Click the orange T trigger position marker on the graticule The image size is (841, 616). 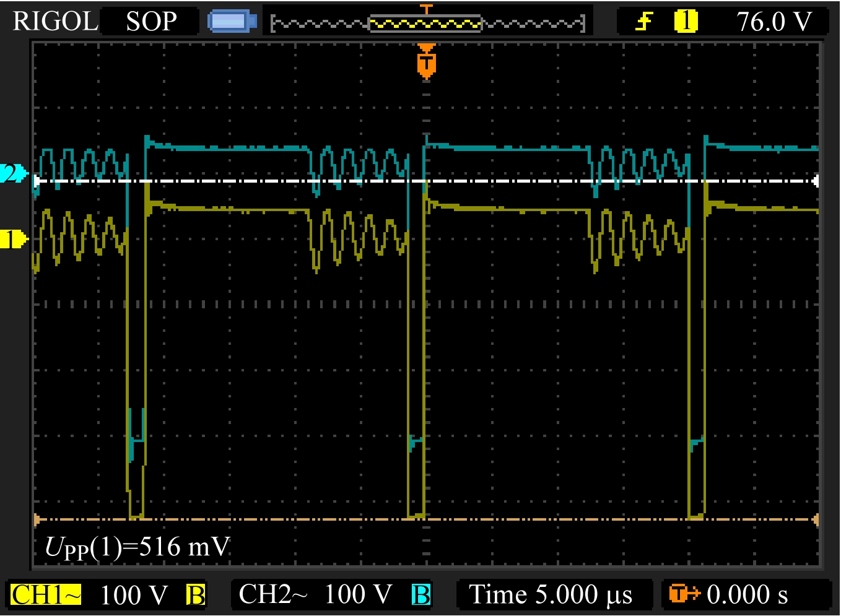click(x=426, y=63)
